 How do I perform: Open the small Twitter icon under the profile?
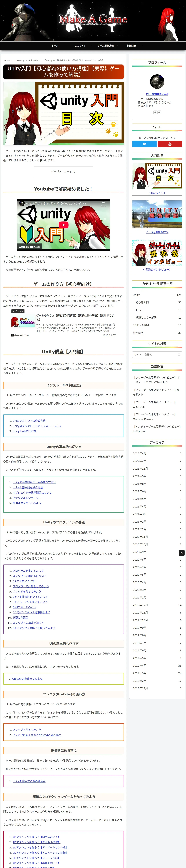(155, 112)
